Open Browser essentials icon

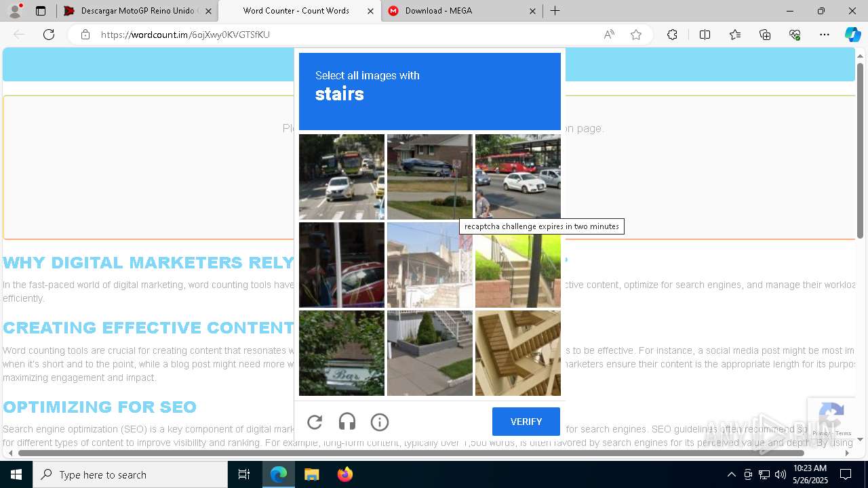click(x=795, y=35)
